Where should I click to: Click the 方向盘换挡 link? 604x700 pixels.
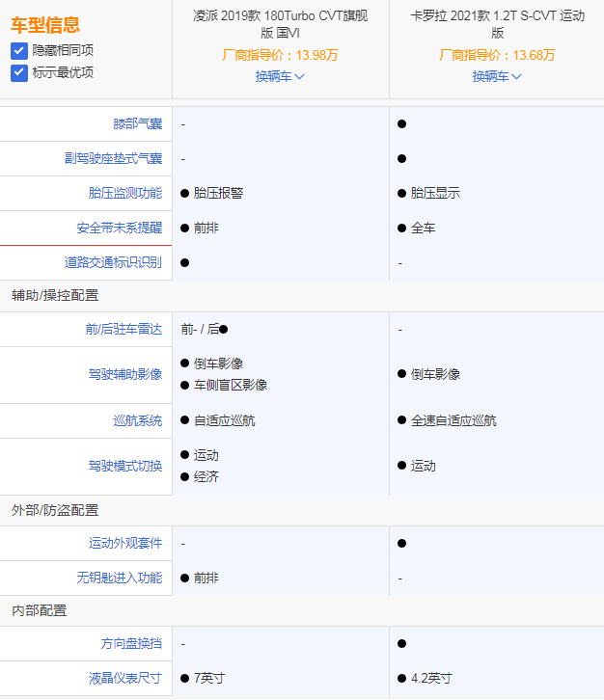[131, 643]
